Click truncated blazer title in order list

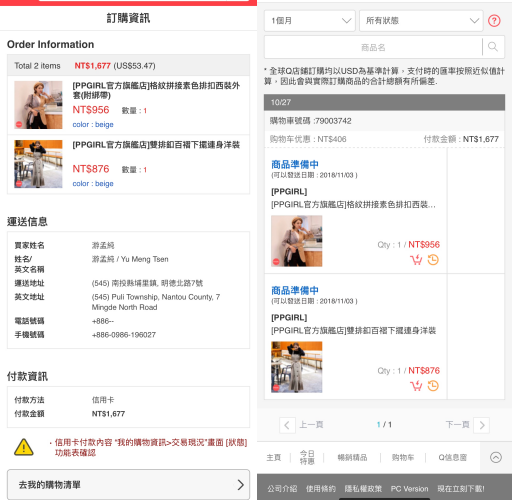point(353,204)
